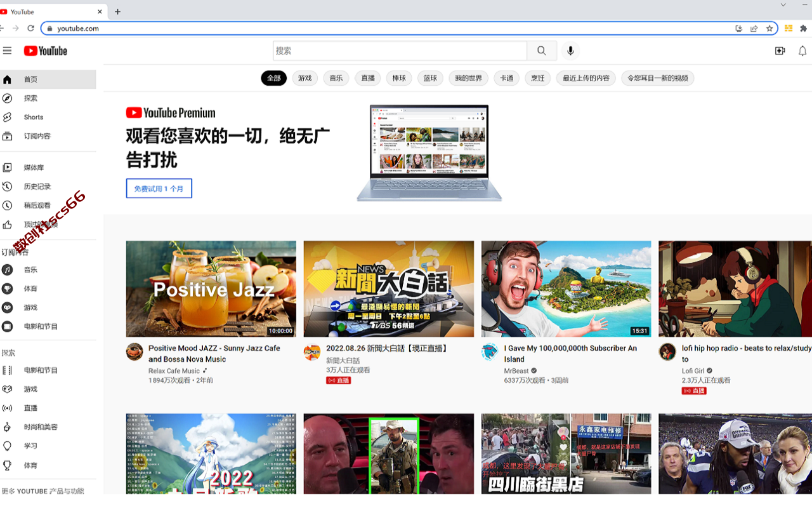This screenshot has width=812, height=508.
Task: Click MrBeast channel avatar
Action: pos(490,352)
